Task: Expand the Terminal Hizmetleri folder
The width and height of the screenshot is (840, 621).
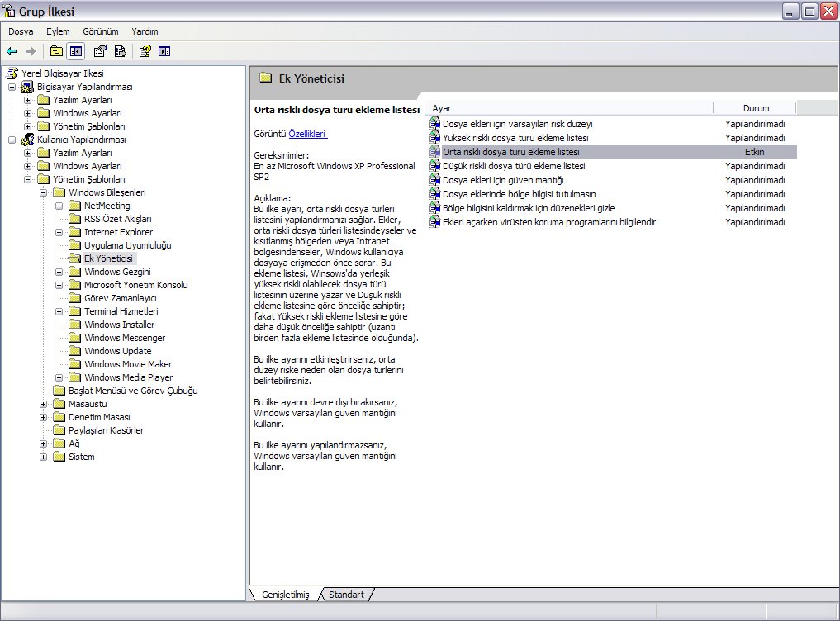Action: [x=59, y=311]
